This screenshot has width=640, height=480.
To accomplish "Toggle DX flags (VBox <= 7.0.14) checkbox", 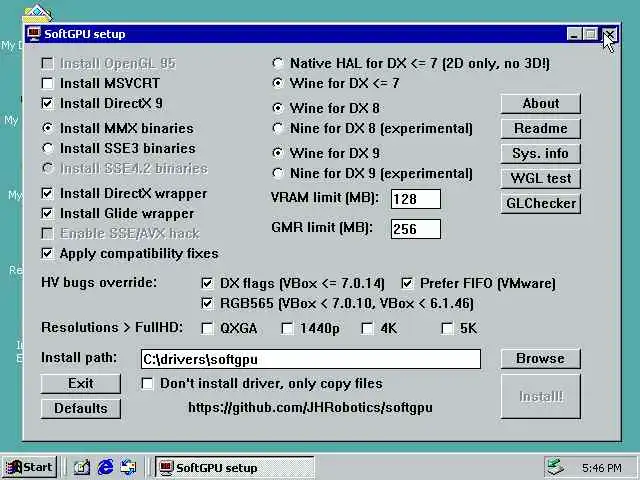I will [x=207, y=283].
